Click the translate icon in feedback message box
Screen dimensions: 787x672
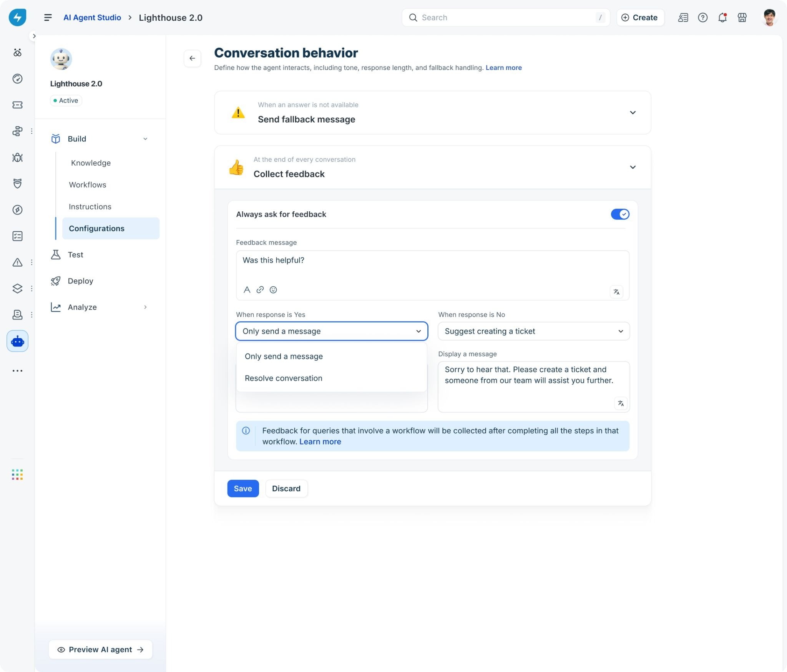[616, 292]
